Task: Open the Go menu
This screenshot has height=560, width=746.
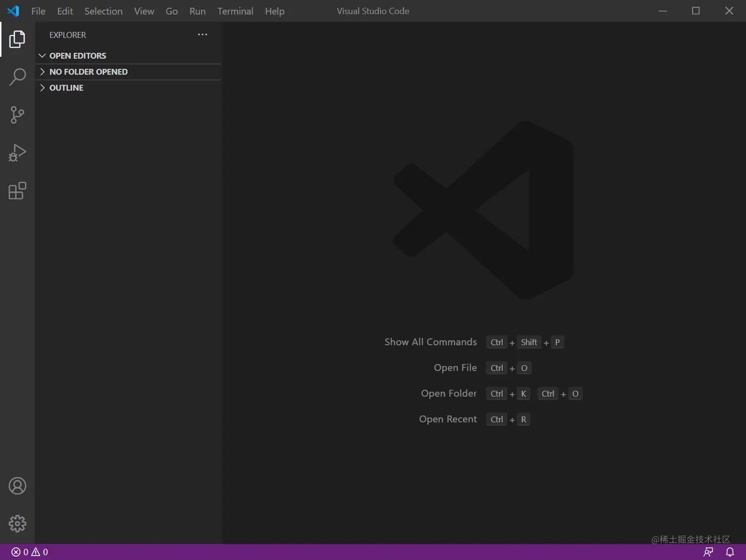Action: tap(172, 11)
